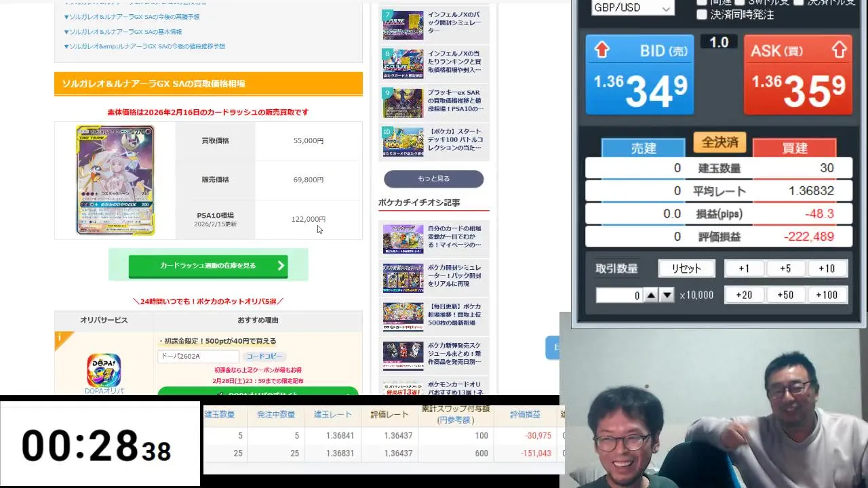This screenshot has height=488, width=868.
Task: Open the ポケカ開封シミュレーター recommended article
Action: point(434,277)
